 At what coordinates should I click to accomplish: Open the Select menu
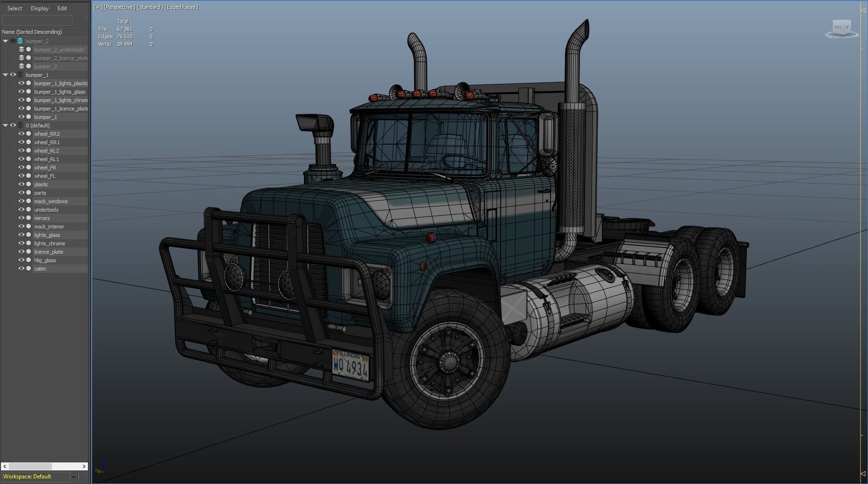tap(14, 8)
